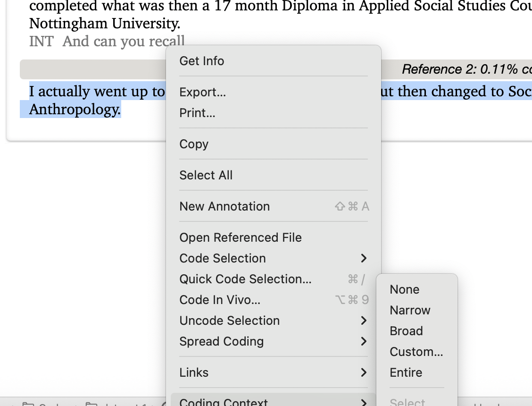The width and height of the screenshot is (532, 406).
Task: Expand the Code Selection submenu
Action: coord(223,258)
